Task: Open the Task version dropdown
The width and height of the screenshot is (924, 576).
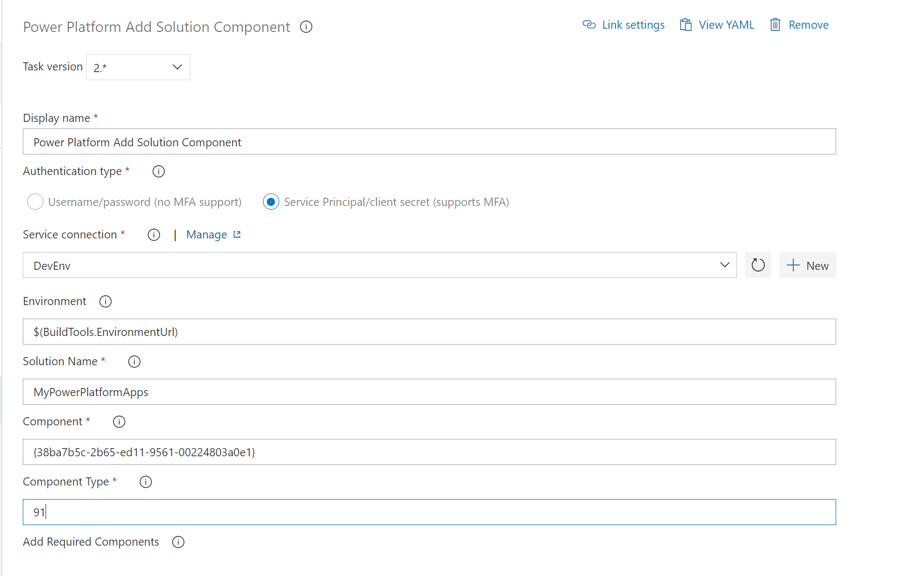Action: [177, 67]
